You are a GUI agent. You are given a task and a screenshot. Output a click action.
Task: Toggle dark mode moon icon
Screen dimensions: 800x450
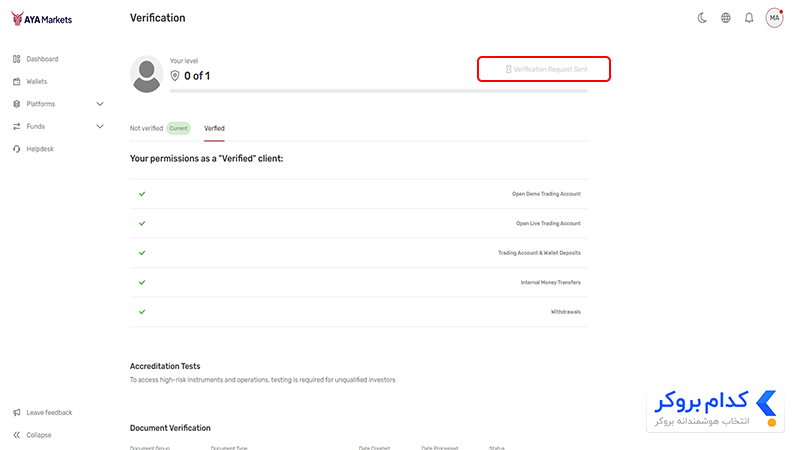coord(702,18)
